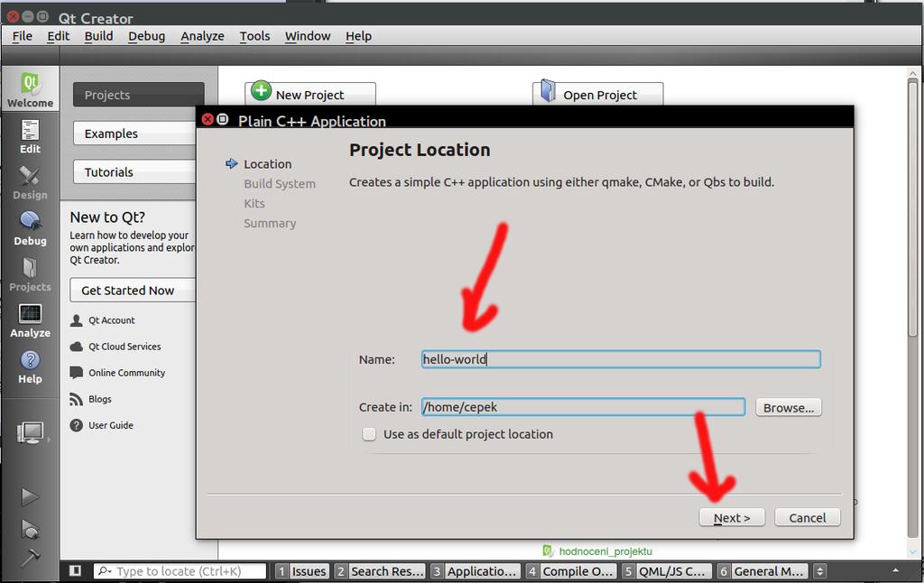Image resolution: width=924 pixels, height=583 pixels.
Task: Open the hodnoceni_projektu recent project link
Action: click(x=605, y=551)
